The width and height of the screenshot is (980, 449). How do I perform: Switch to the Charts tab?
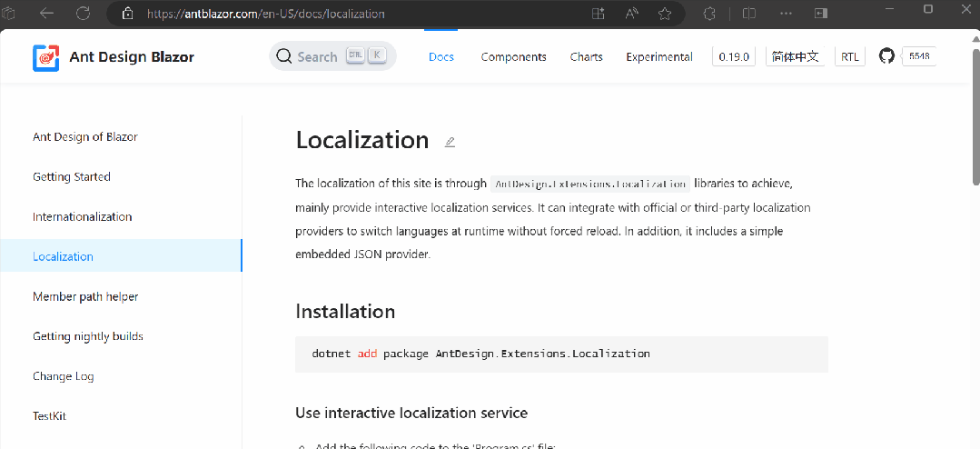pos(586,57)
